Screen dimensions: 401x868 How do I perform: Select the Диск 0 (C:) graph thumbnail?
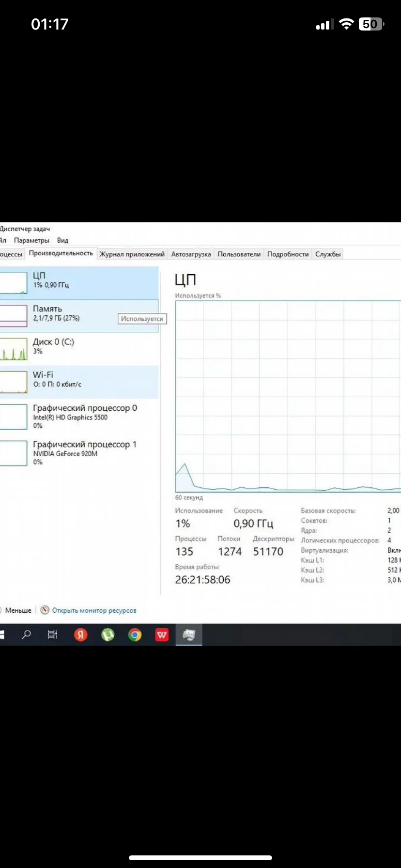[x=13, y=349]
